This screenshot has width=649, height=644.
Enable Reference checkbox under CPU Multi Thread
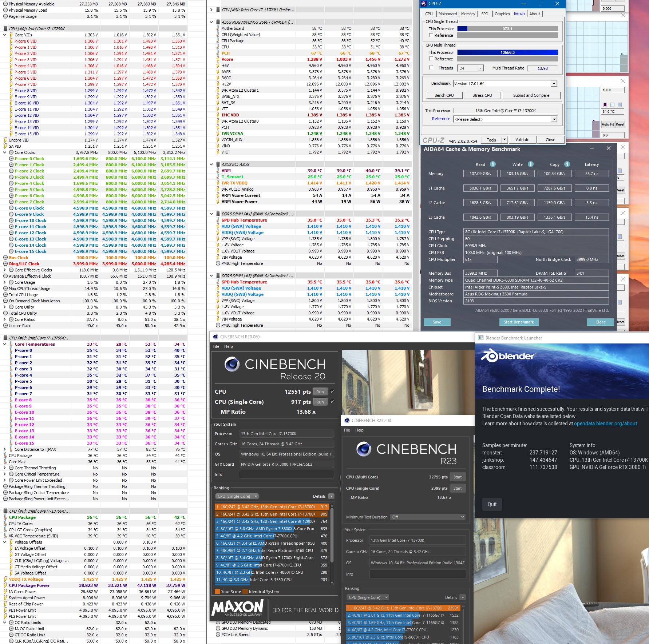[x=431, y=59]
